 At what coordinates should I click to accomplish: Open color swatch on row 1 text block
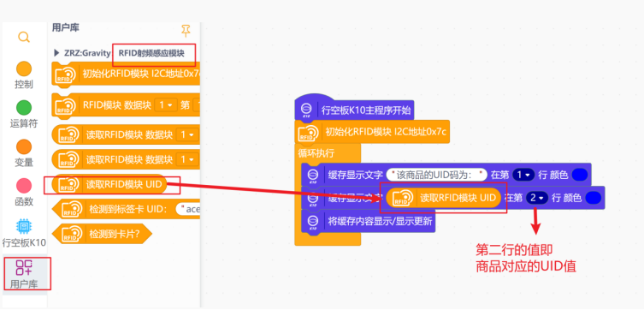pos(579,175)
